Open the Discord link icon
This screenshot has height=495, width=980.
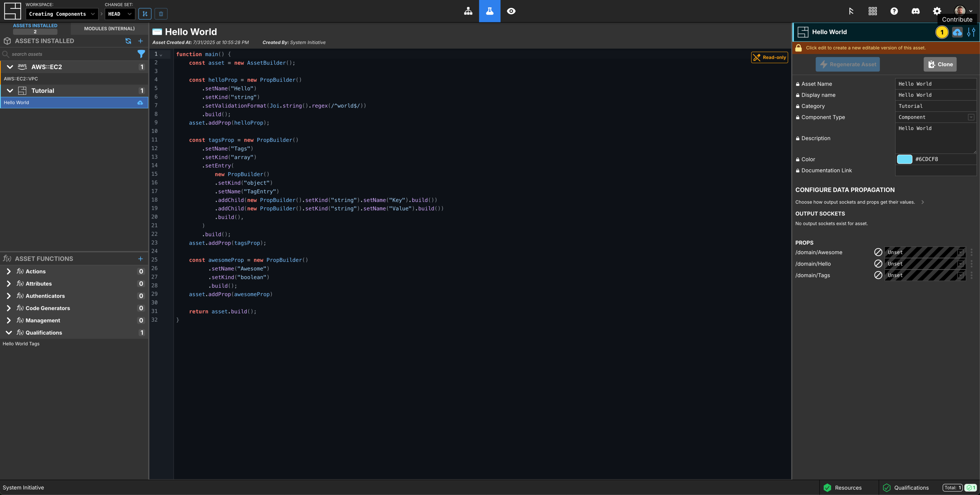[915, 11]
